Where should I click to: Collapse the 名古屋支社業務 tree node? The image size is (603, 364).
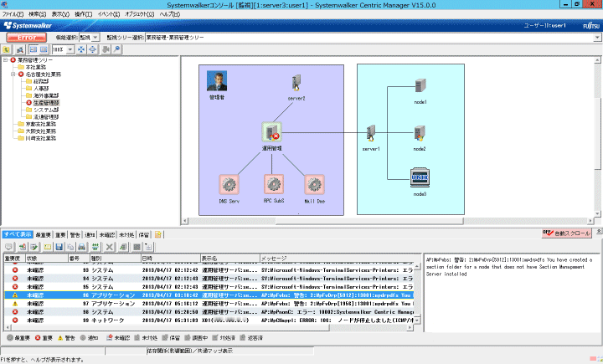[x=13, y=74]
